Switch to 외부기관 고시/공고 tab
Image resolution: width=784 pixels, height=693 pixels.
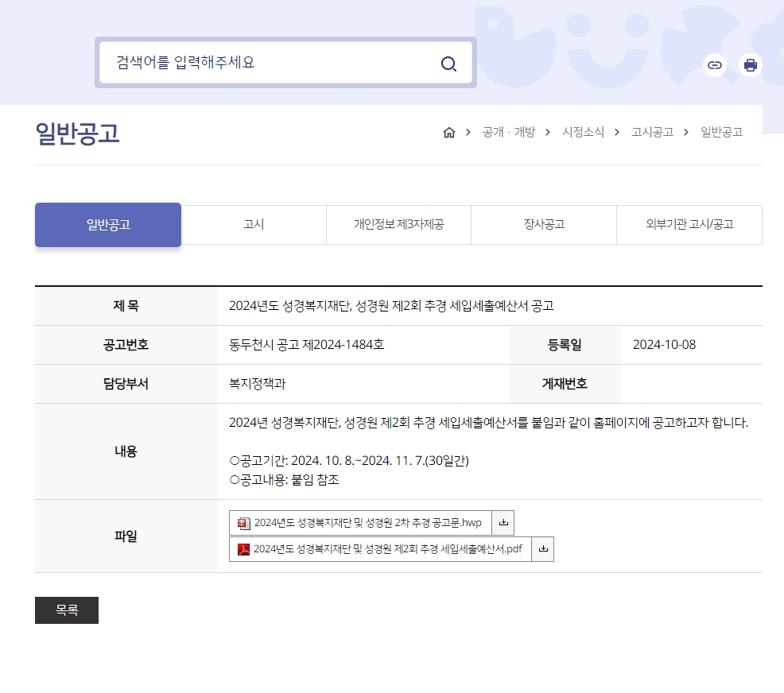pyautogui.click(x=689, y=225)
